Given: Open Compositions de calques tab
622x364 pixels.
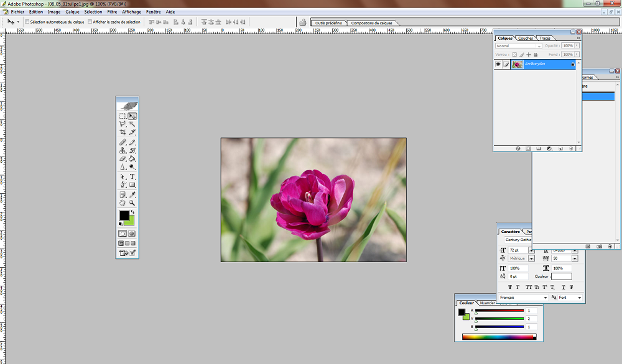Looking at the screenshot, I should [x=372, y=23].
